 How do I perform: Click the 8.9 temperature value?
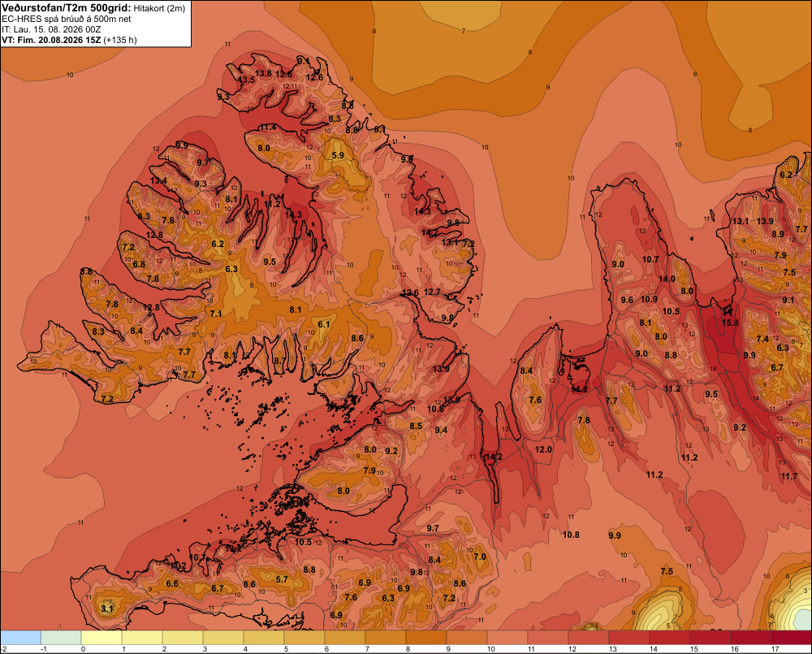[x=778, y=234]
